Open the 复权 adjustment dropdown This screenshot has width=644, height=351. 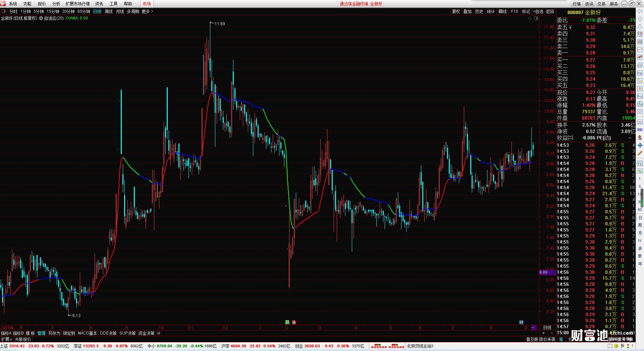(x=456, y=11)
